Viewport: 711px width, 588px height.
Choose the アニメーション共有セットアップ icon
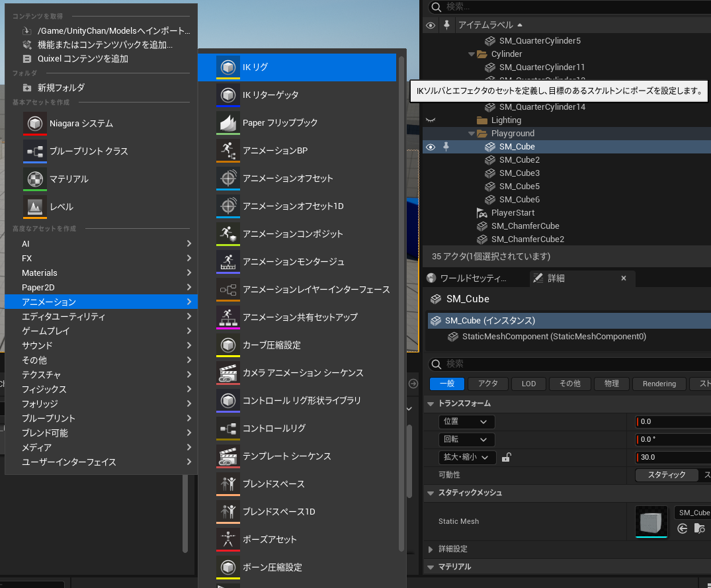228,317
